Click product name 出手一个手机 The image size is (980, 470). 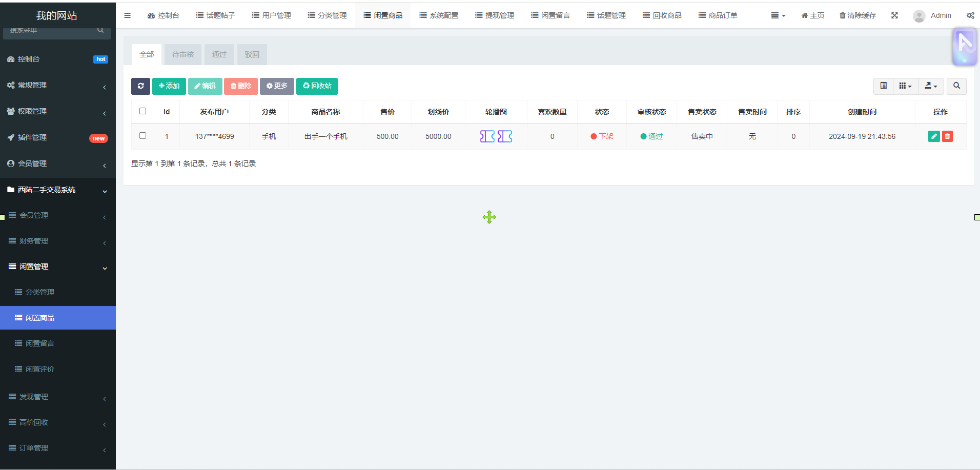326,136
